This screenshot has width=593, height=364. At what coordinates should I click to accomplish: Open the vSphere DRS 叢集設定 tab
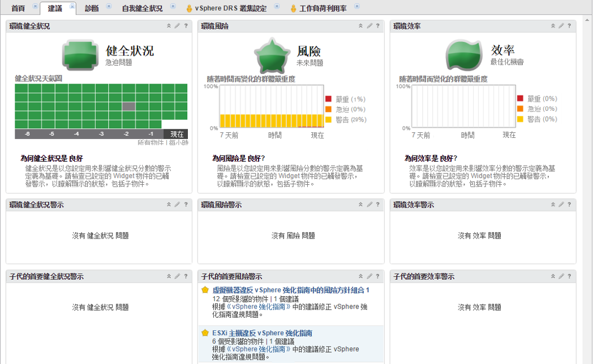230,8
